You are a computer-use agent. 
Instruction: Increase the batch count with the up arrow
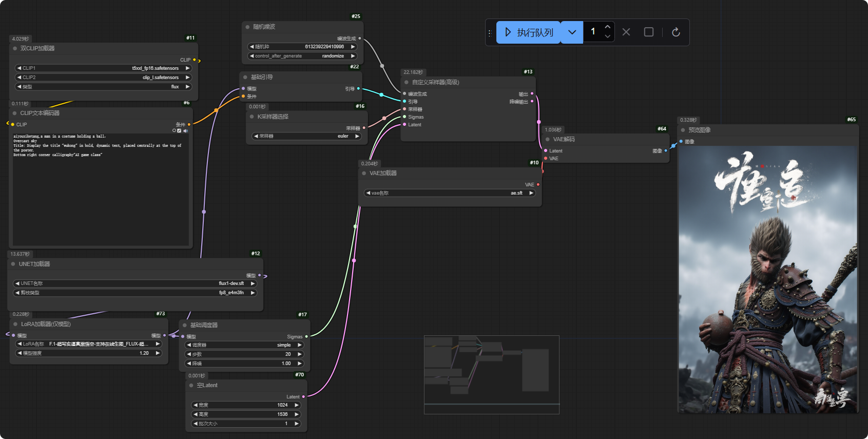pyautogui.click(x=608, y=27)
